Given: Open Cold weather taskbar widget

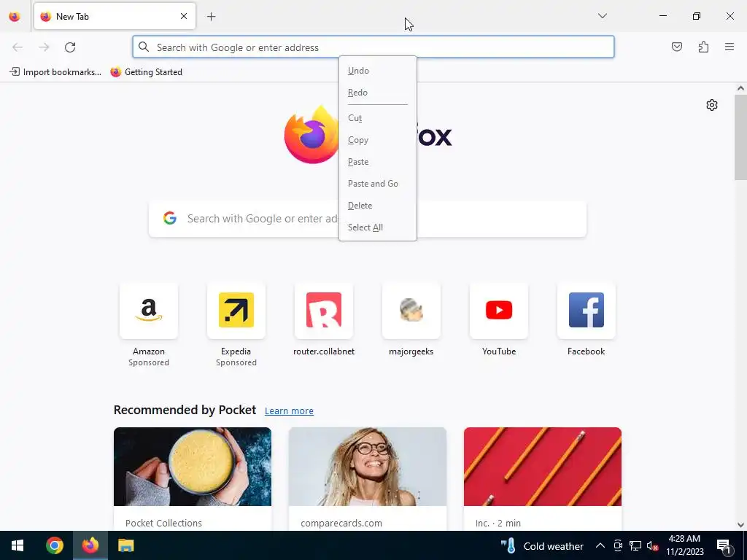Looking at the screenshot, I should (x=542, y=545).
